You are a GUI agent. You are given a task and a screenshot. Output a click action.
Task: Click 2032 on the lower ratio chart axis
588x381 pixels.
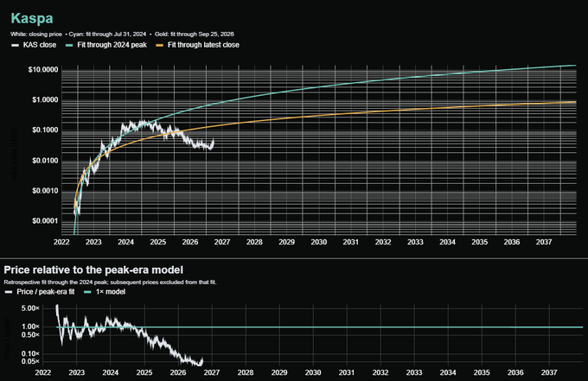pos(380,372)
